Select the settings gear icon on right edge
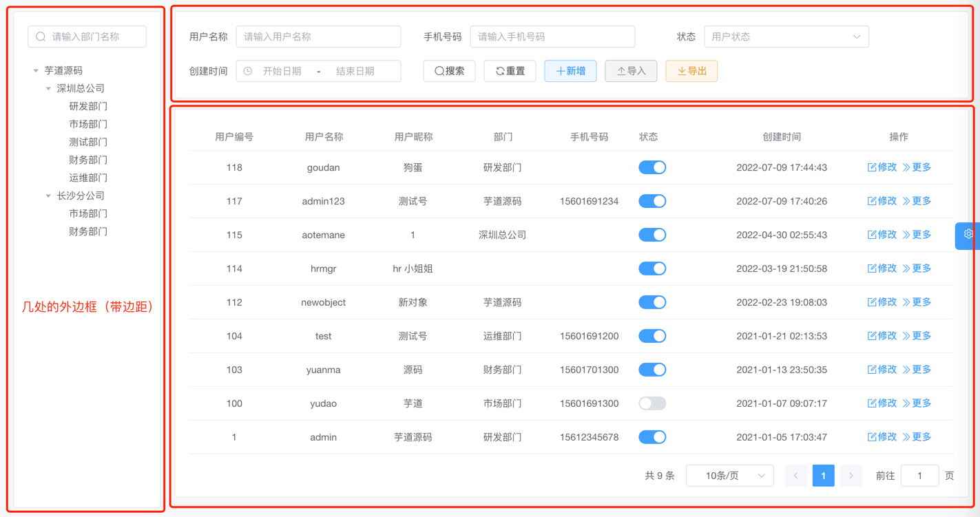Screen dimensions: 980x517 coord(970,235)
